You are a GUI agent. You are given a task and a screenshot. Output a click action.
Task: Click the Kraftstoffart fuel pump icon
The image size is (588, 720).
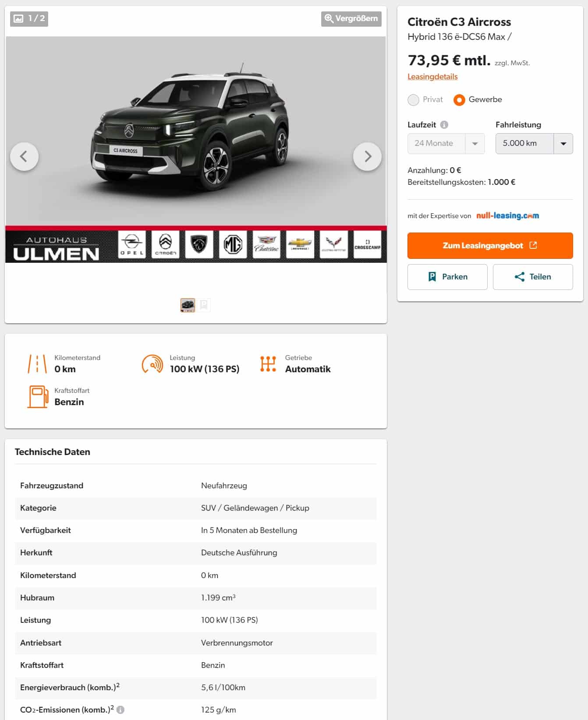pos(38,397)
